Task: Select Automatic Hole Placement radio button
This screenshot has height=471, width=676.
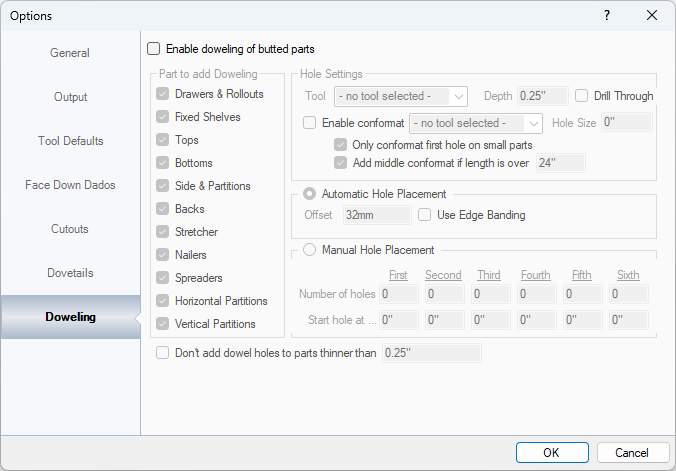Action: pos(310,194)
